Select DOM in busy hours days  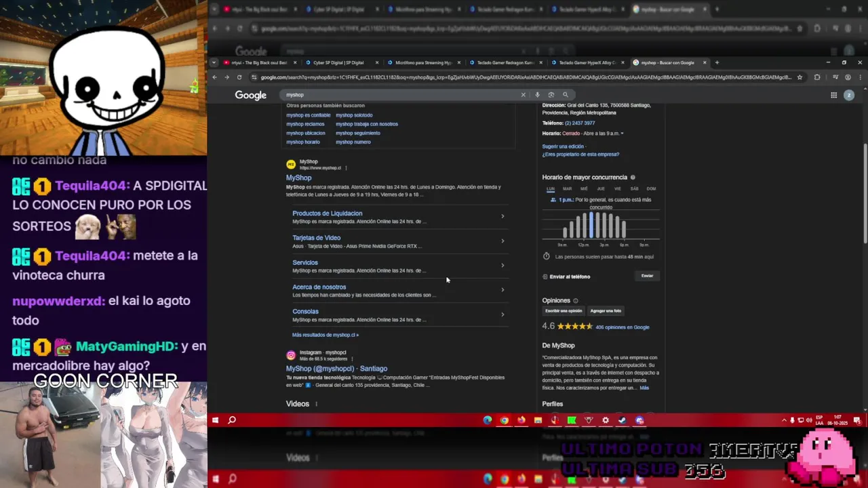(651, 188)
